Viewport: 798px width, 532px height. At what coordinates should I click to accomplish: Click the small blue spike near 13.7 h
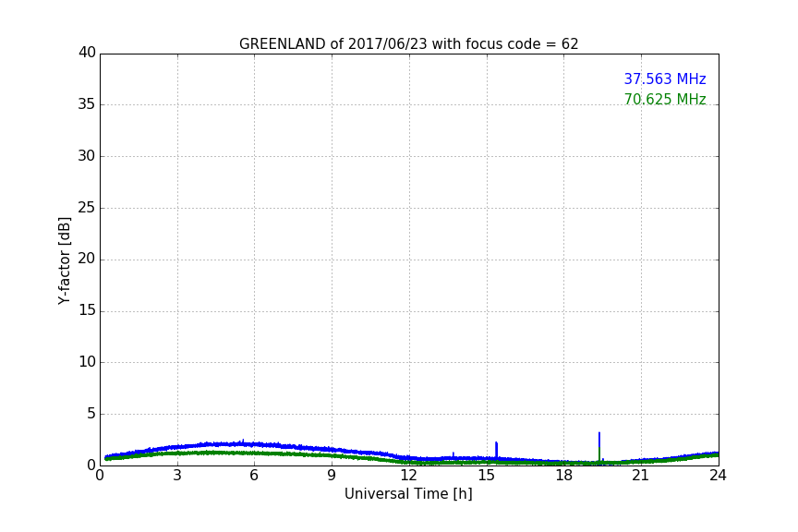coord(453,454)
